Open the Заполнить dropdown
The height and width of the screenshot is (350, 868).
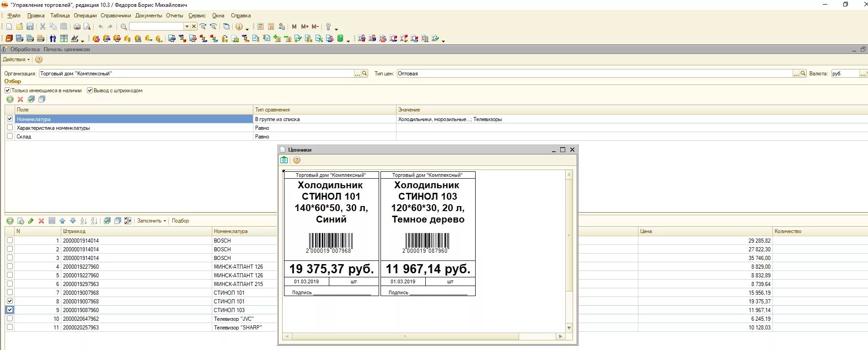tap(151, 221)
